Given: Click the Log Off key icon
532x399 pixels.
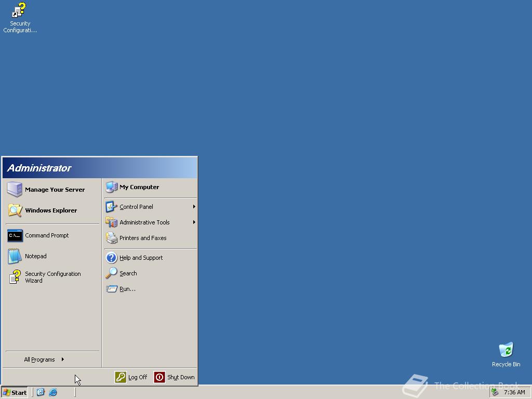Looking at the screenshot, I should [x=121, y=377].
